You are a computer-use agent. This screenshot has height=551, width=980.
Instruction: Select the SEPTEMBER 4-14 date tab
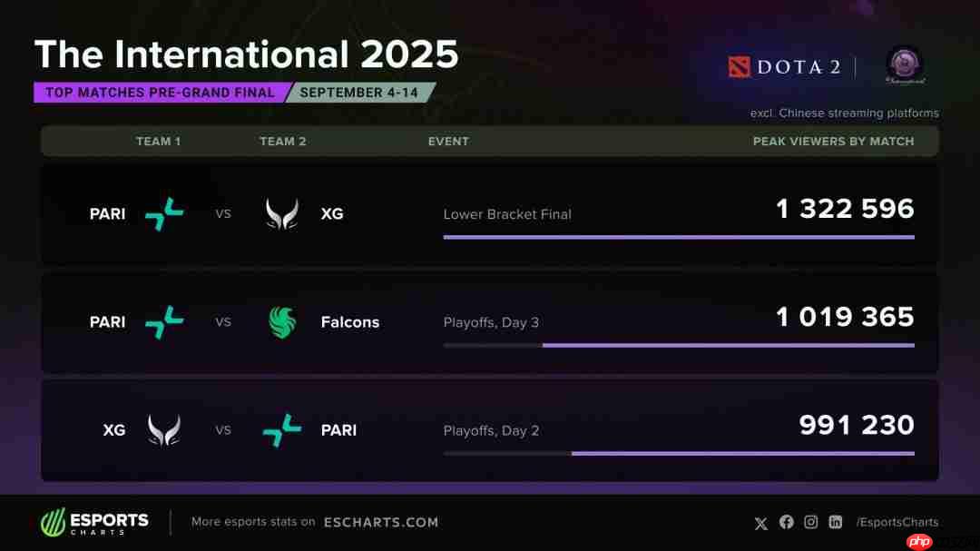pyautogui.click(x=360, y=93)
